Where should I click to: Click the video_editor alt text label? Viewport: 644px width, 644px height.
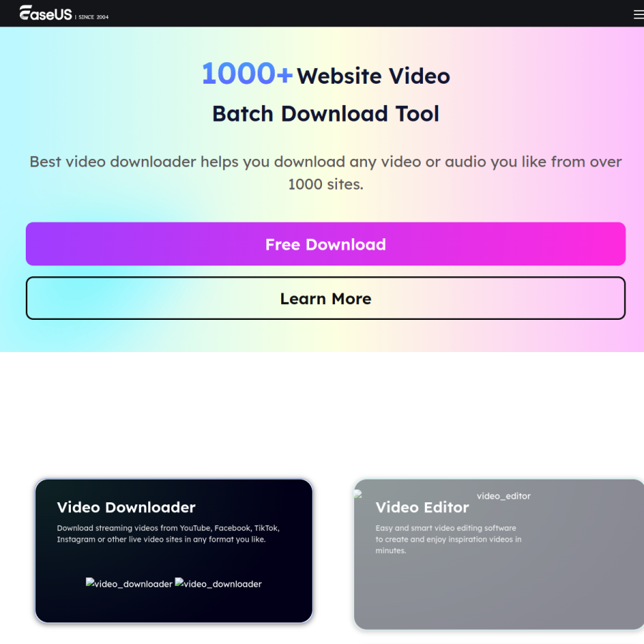504,496
